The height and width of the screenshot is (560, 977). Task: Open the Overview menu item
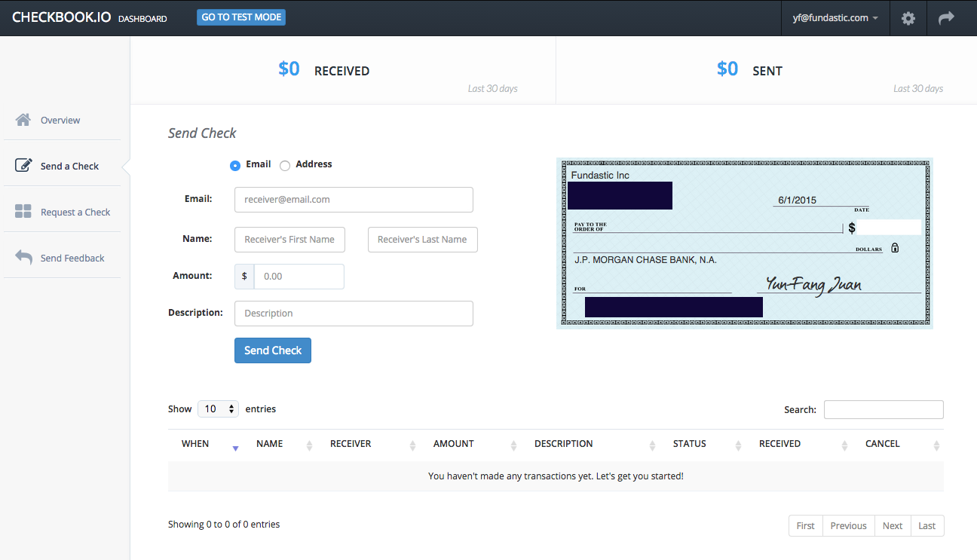62,120
